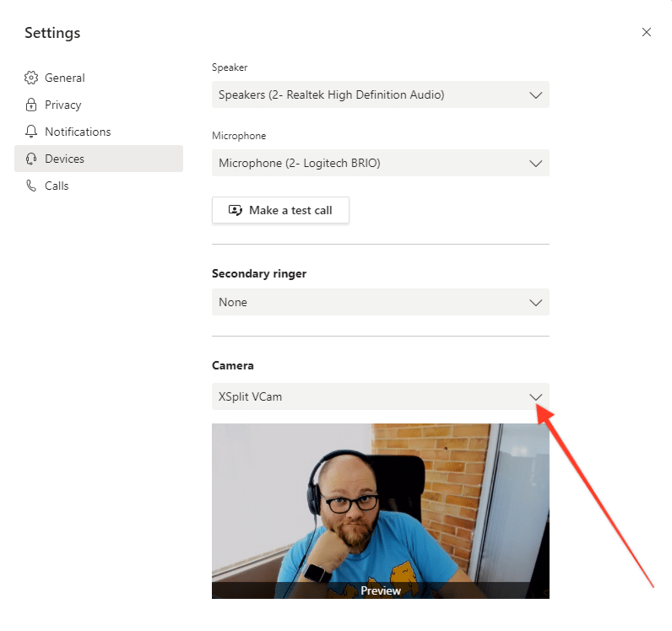This screenshot has height=631, width=672.
Task: Click the Camera section heading
Action: [233, 365]
